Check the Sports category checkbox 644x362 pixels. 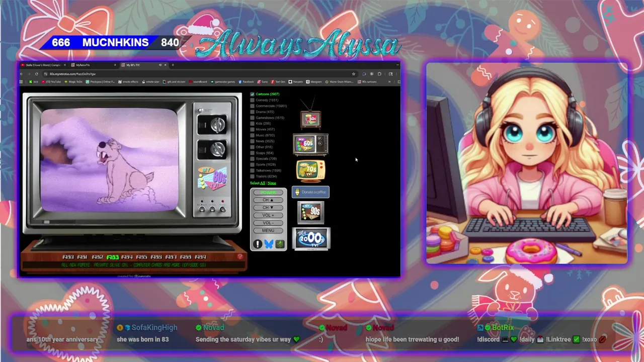(x=253, y=164)
